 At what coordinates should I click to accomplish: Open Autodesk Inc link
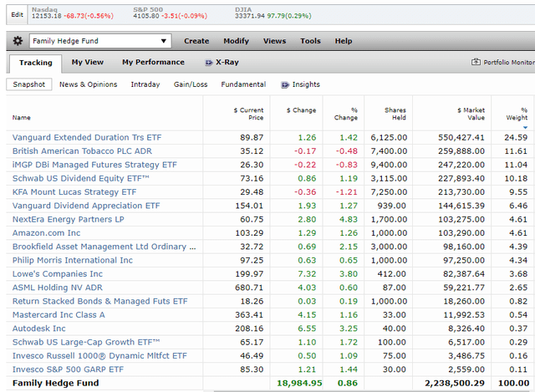39,328
